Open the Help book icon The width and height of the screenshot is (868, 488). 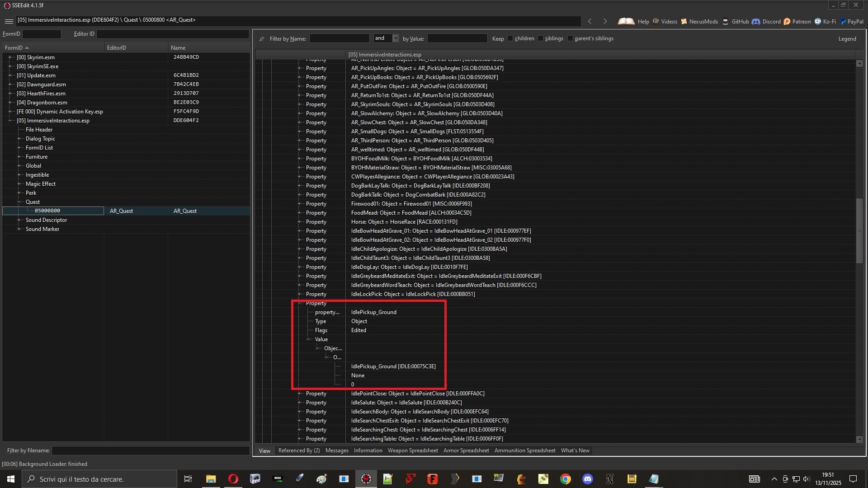[626, 21]
